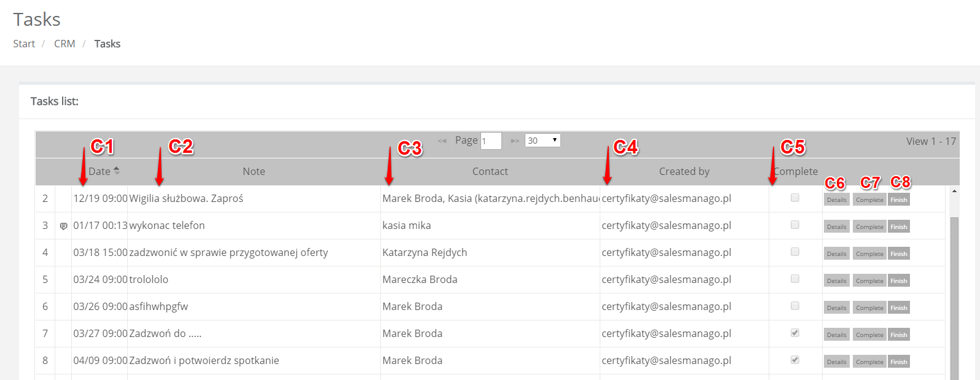Click Finish for the Wigilia służbowa task
Viewport: 980px width, 380px height.
click(899, 200)
